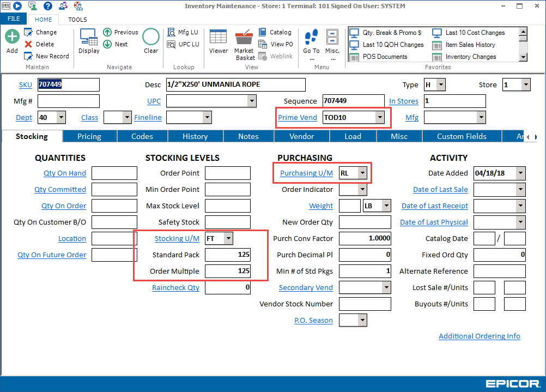The image size is (546, 392).
Task: Open the TOOLS ribbon tab
Action: pyautogui.click(x=77, y=19)
